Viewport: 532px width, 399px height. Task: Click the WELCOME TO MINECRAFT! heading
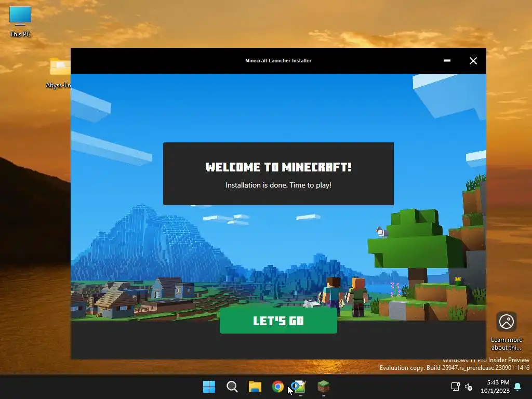(278, 167)
